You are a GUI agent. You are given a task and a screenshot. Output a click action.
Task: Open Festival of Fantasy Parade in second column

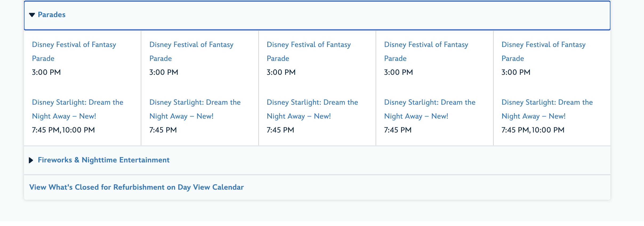coord(191,45)
